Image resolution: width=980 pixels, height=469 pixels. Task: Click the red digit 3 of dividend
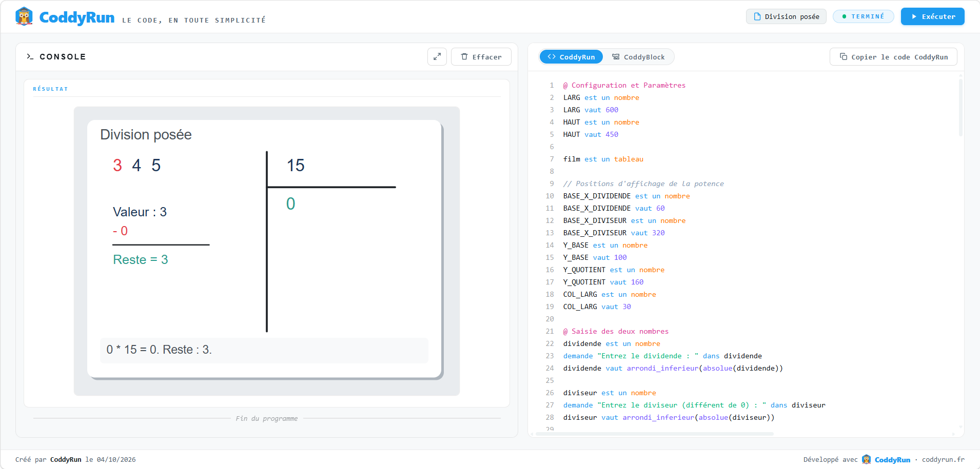[117, 165]
